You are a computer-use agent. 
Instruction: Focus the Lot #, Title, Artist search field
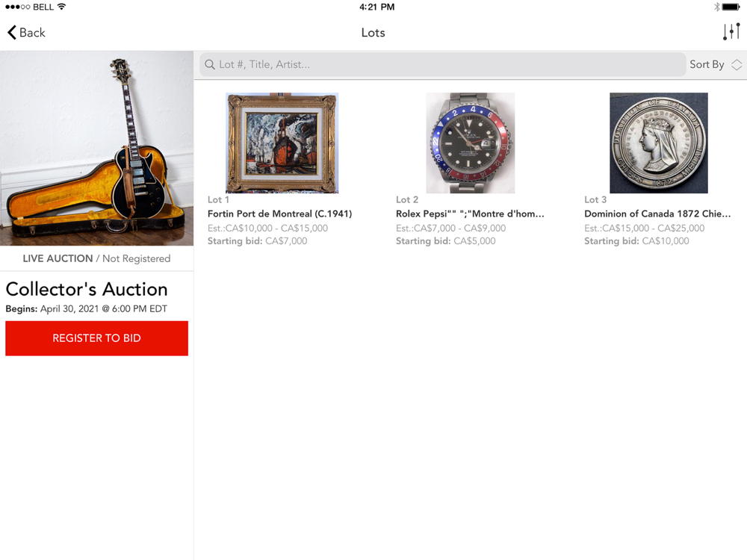448,65
